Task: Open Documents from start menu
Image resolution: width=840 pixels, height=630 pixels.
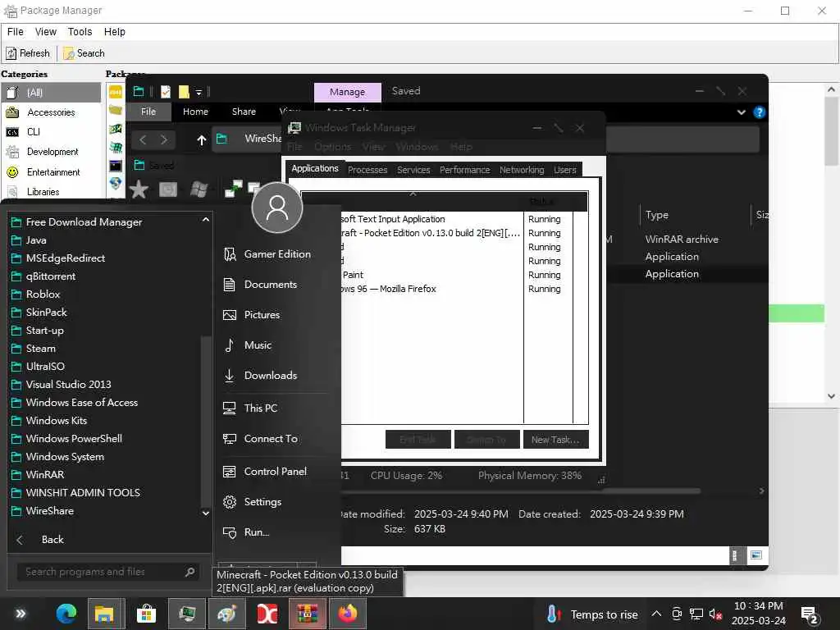Action: [271, 285]
